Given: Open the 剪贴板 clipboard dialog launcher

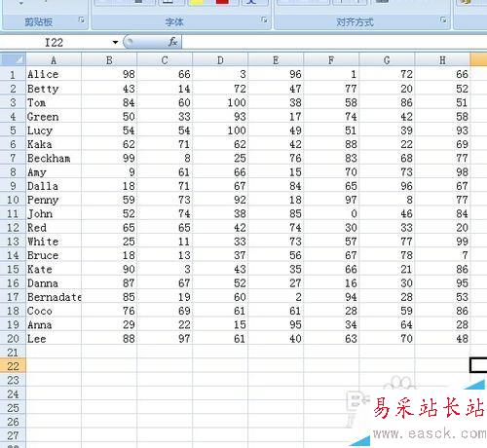Looking at the screenshot, I should click(81, 20).
